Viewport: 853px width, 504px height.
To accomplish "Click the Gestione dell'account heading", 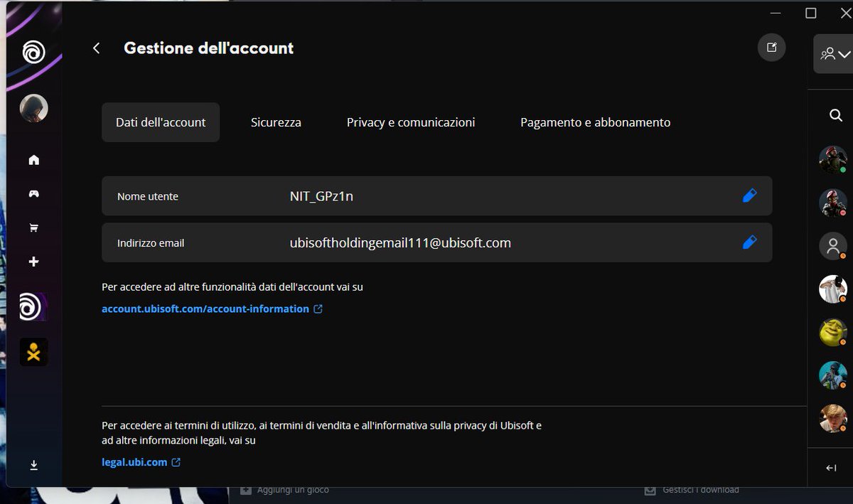I will pos(208,48).
